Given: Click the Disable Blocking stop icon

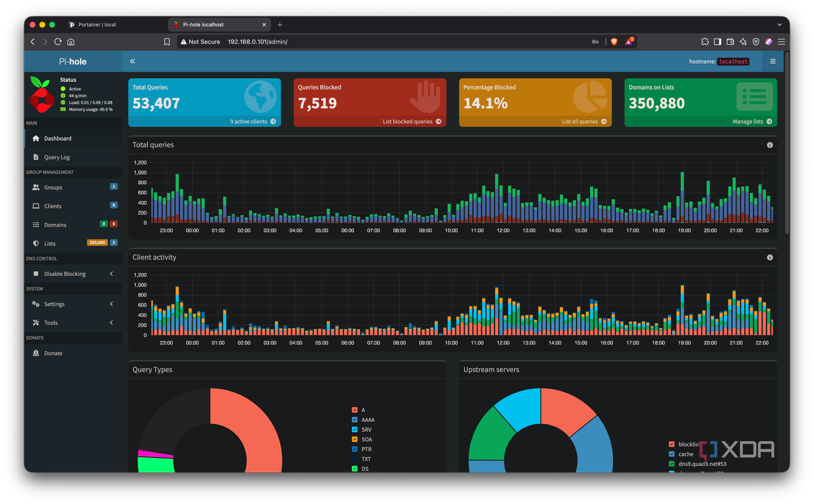Looking at the screenshot, I should point(36,274).
